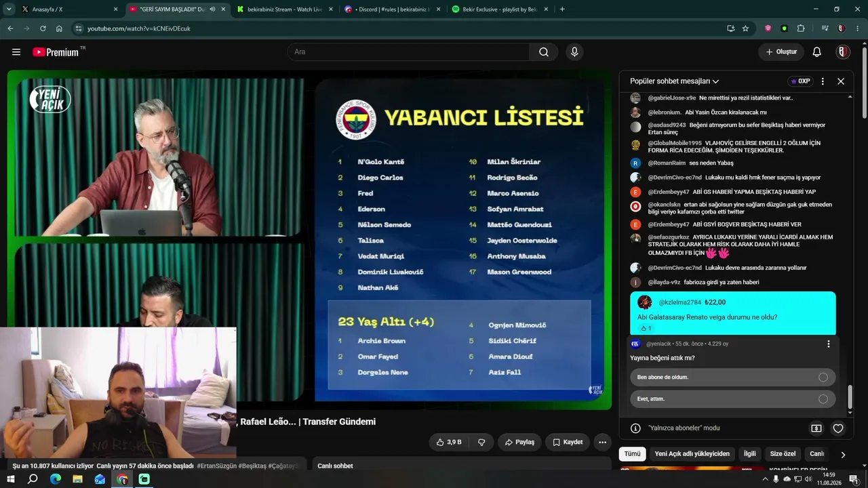Click the video player area
868x488 pixels.
pos(309,240)
